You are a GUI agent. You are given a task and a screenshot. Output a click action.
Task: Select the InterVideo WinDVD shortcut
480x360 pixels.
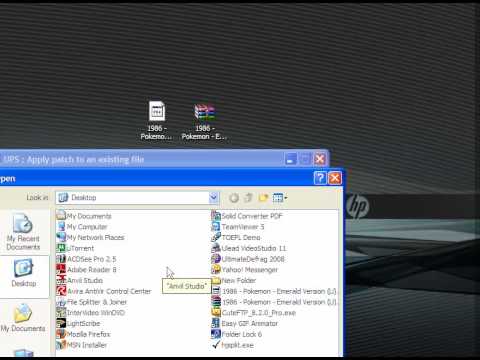tap(91, 313)
